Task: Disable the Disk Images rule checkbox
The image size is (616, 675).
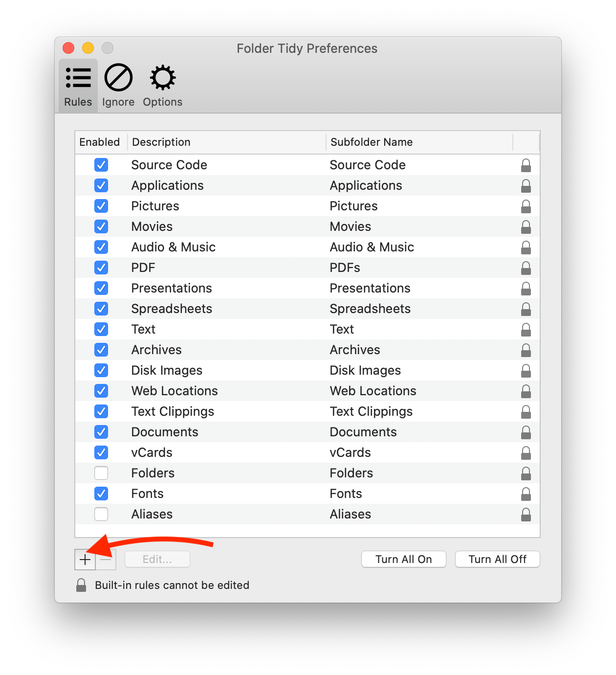Action: 101,370
